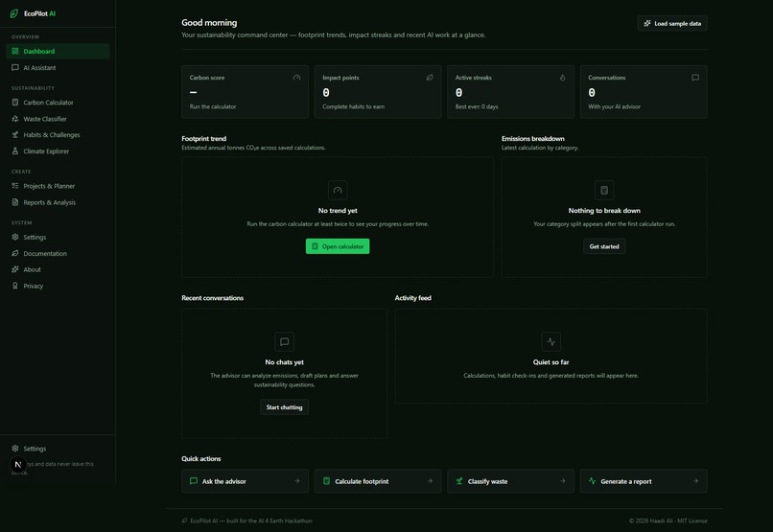Click the 'Run the calculator' hint text
The image size is (773, 532).
click(x=213, y=107)
